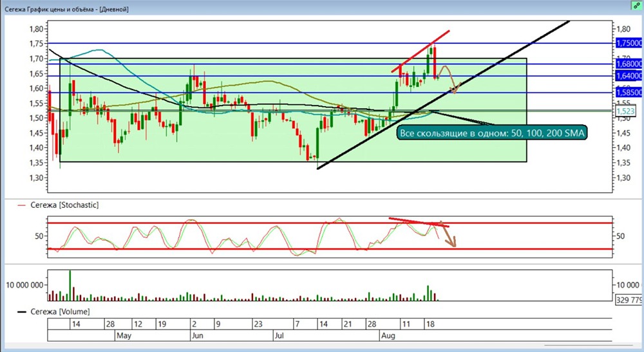The width and height of the screenshot is (644, 352).
Task: Click the Jul month label on time axis
Action: (279, 335)
